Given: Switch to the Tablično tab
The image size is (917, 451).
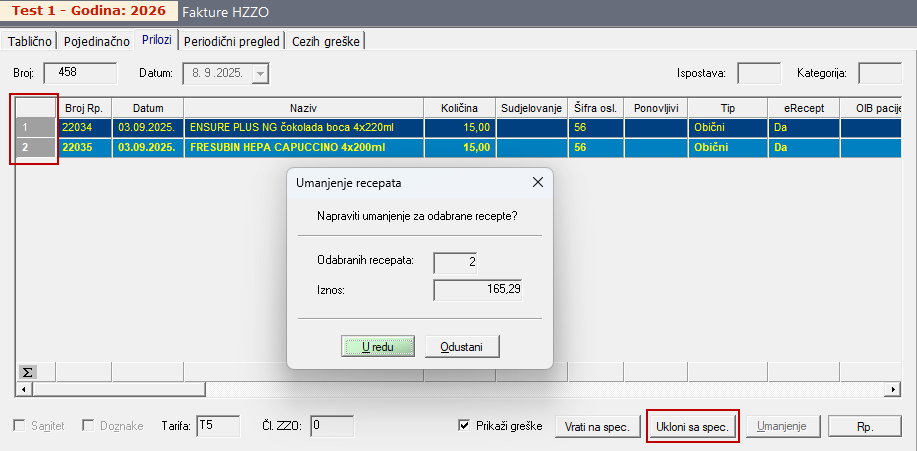Looking at the screenshot, I should [30, 41].
